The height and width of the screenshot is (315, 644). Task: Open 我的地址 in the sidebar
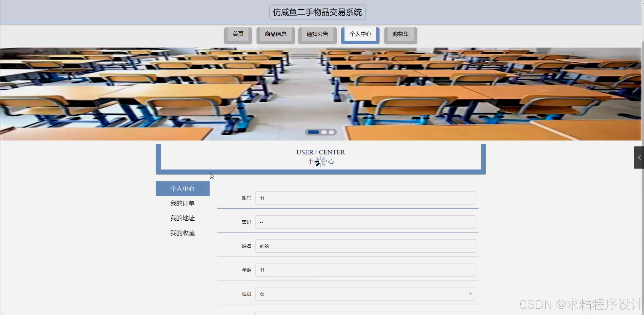[x=183, y=218]
